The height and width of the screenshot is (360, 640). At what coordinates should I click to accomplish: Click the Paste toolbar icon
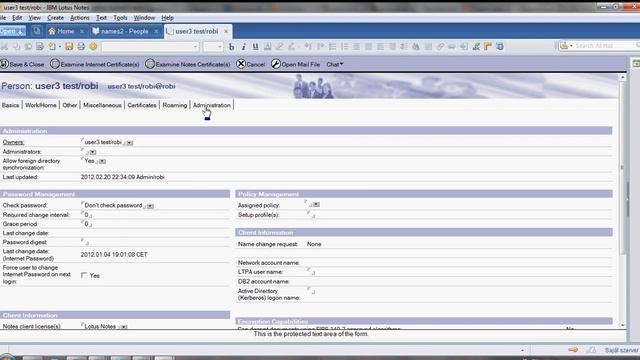point(28,47)
